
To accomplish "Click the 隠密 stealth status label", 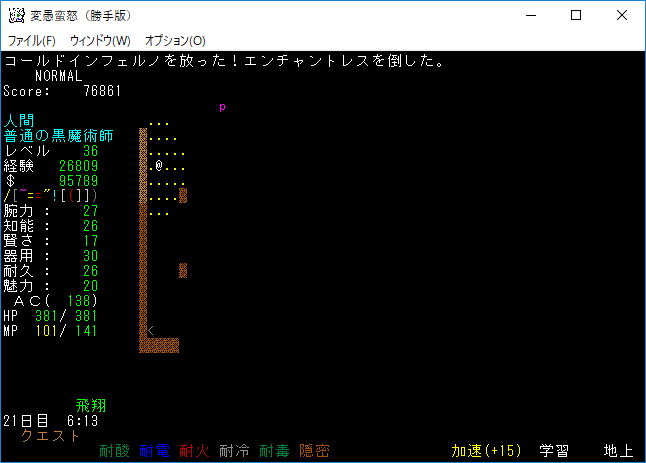I will pos(314,451).
